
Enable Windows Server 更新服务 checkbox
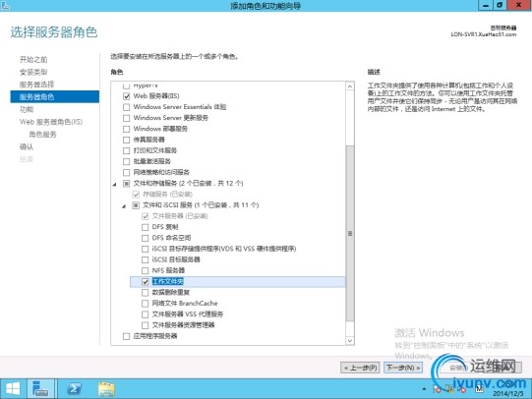126,118
